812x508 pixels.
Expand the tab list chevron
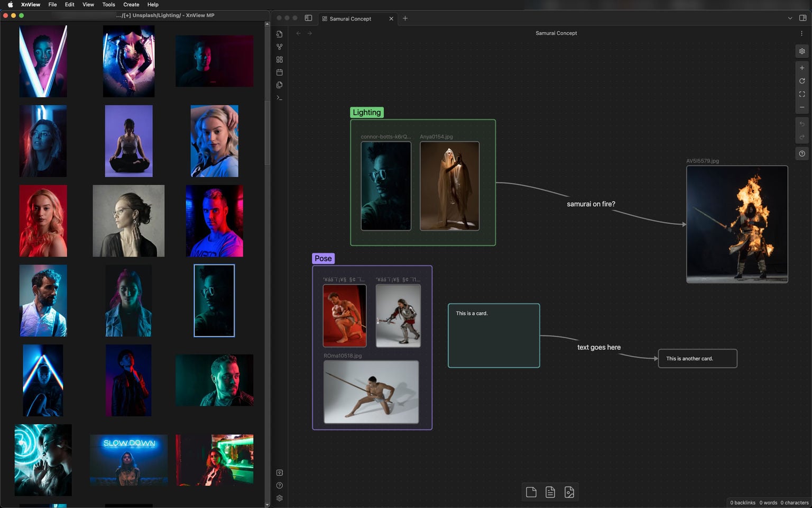[x=790, y=18]
